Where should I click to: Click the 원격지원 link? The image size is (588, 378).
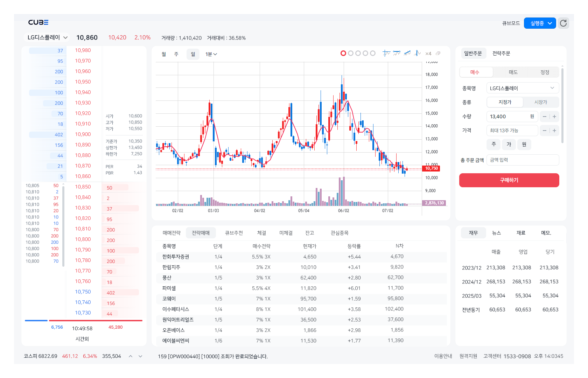468,356
